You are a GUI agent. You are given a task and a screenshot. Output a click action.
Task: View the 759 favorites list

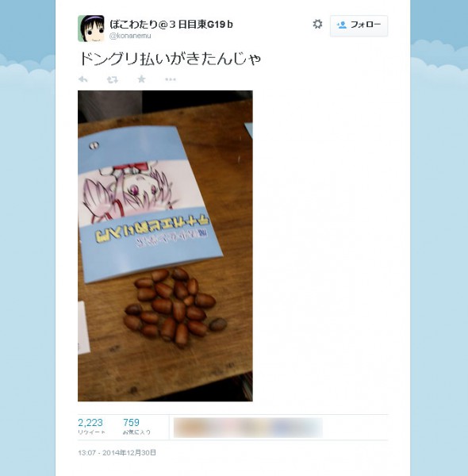coord(131,422)
